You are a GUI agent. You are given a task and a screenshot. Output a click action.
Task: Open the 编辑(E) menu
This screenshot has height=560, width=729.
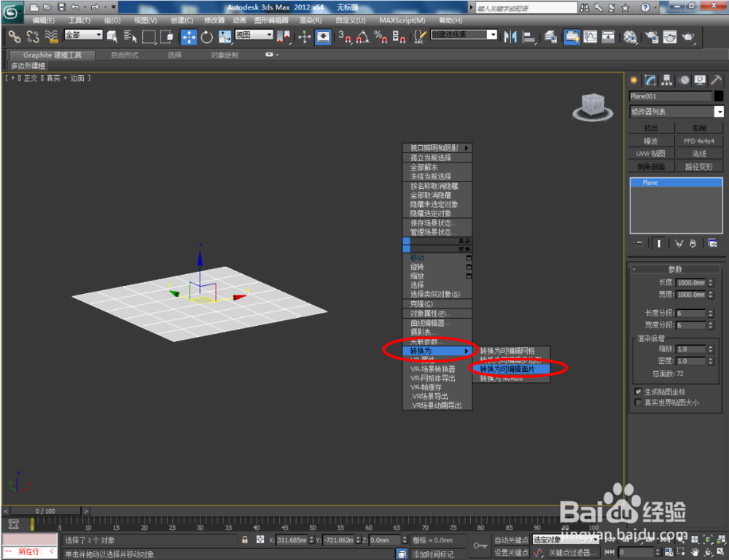[44, 20]
